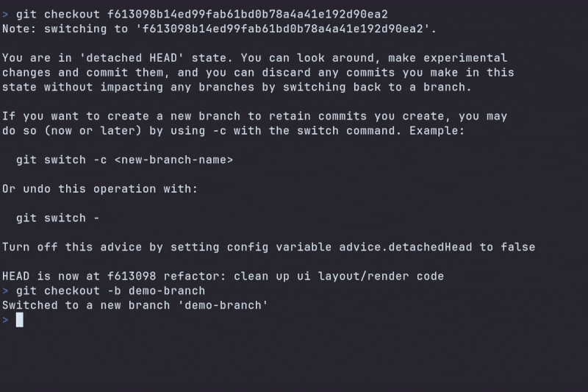Click the word 'false' ending the advice line
The image size is (588, 392).
518,247
